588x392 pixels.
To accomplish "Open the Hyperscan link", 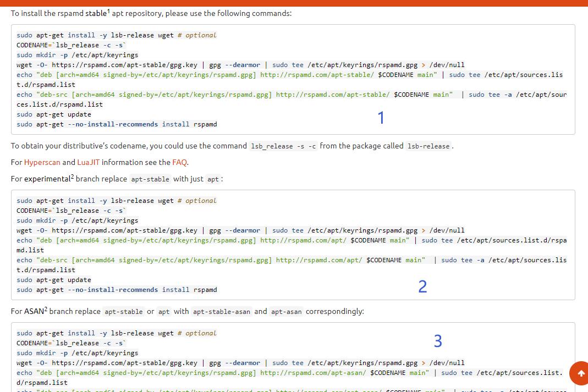I will [x=42, y=162].
